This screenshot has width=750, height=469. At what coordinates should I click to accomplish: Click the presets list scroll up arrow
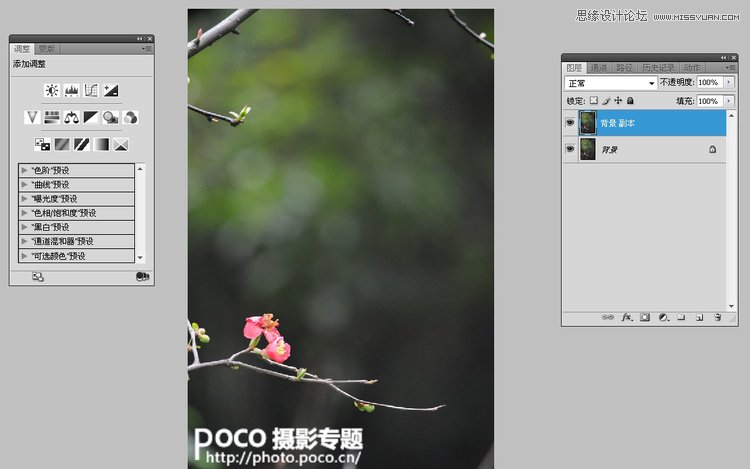coord(140,169)
